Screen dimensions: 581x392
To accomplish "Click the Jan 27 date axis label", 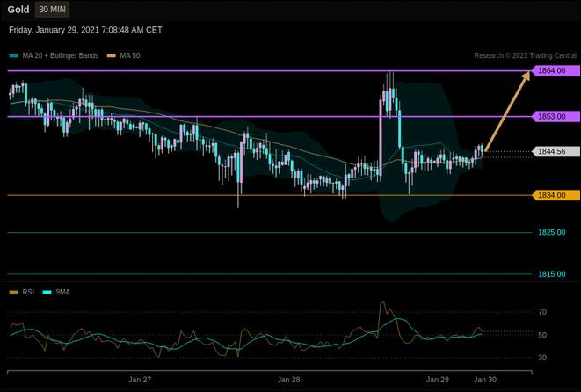I will click(140, 380).
